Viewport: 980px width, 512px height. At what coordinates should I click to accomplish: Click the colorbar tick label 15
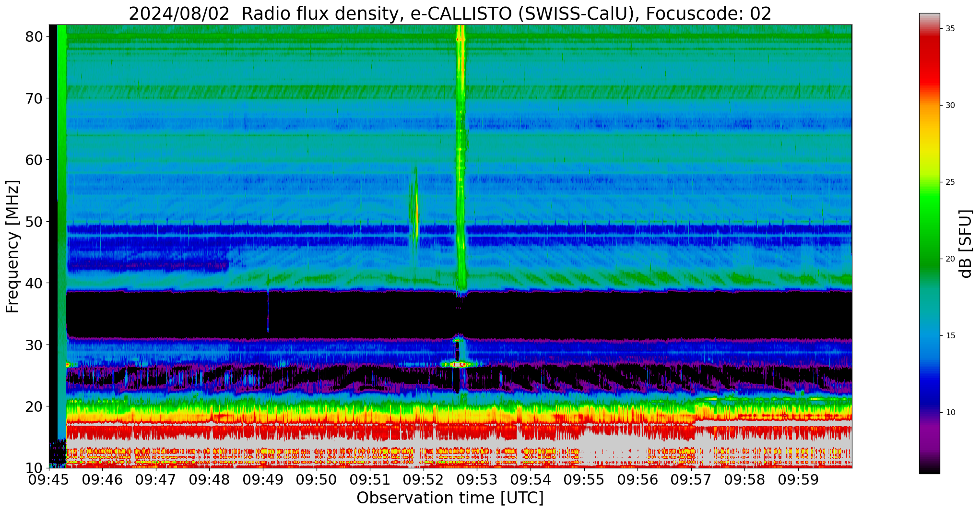point(950,336)
